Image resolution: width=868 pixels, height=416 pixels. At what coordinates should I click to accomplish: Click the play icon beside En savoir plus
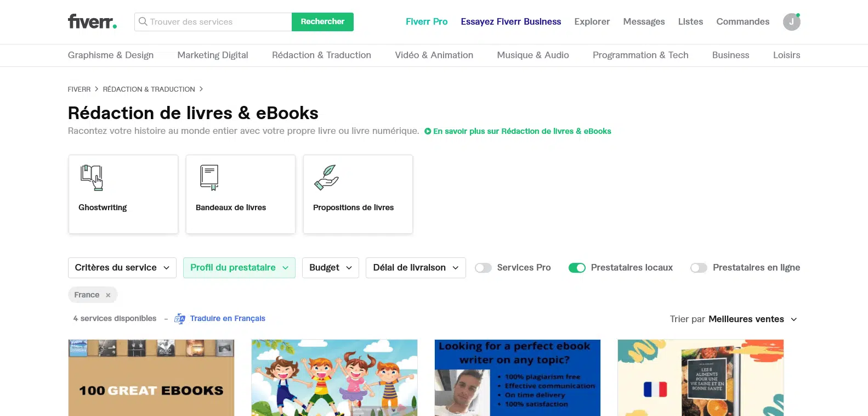coord(428,131)
